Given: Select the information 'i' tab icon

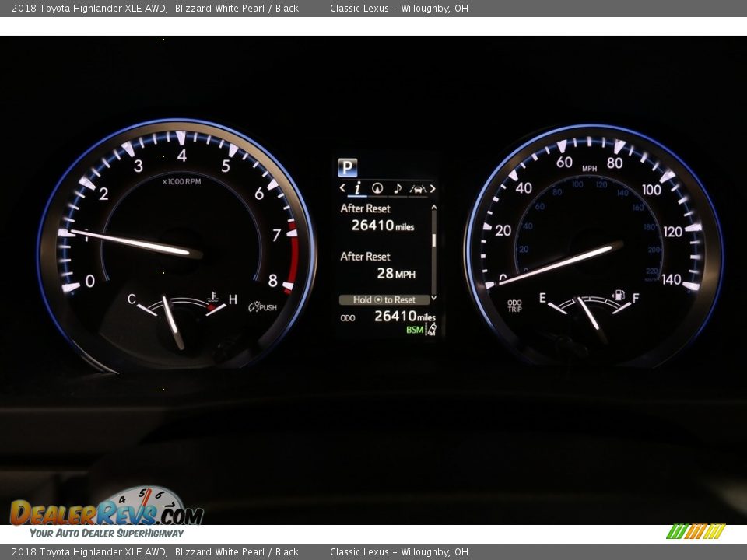Looking at the screenshot, I should [x=357, y=188].
